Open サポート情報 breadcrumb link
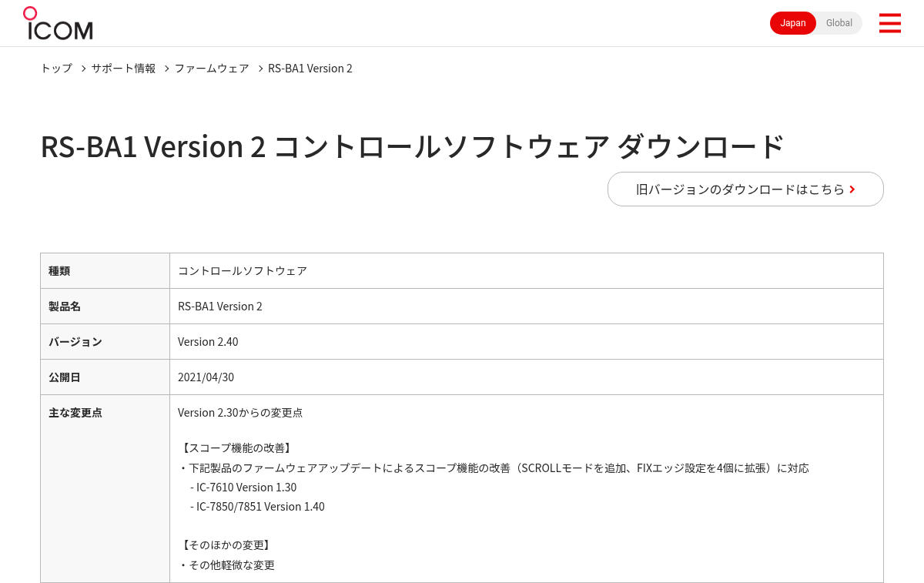Viewport: 924px width, 583px height. 123,69
